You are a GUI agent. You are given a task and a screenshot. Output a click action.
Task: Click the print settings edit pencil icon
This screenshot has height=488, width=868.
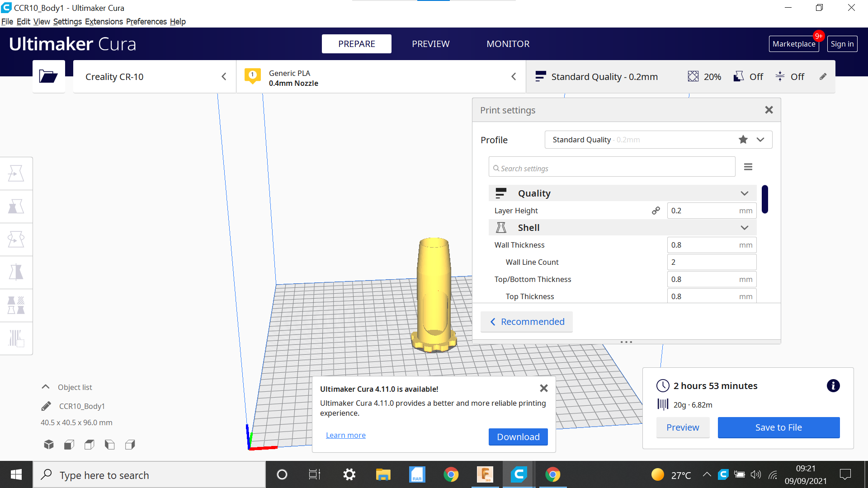823,77
